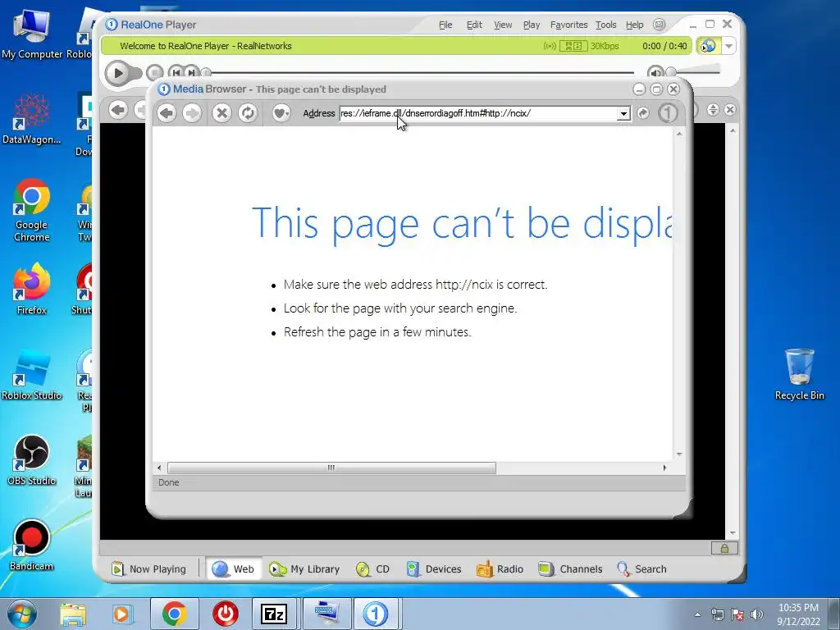
Task: Open the Favorites menu
Action: (x=569, y=25)
